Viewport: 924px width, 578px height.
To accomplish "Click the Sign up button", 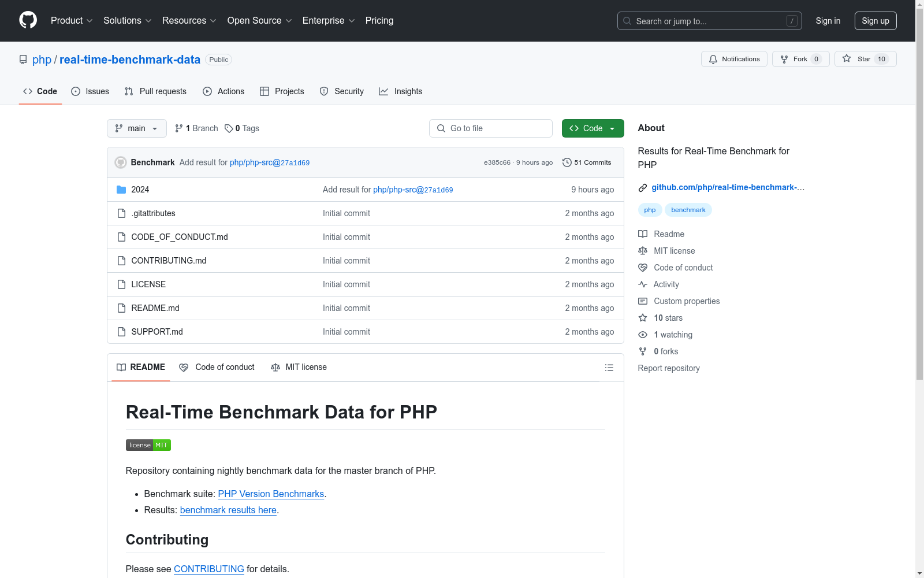I will tap(875, 21).
